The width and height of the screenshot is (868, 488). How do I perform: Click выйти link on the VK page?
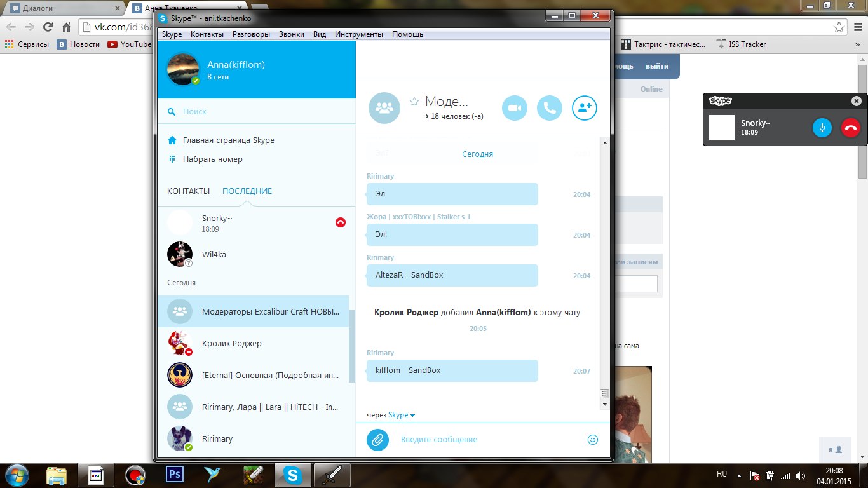point(657,66)
